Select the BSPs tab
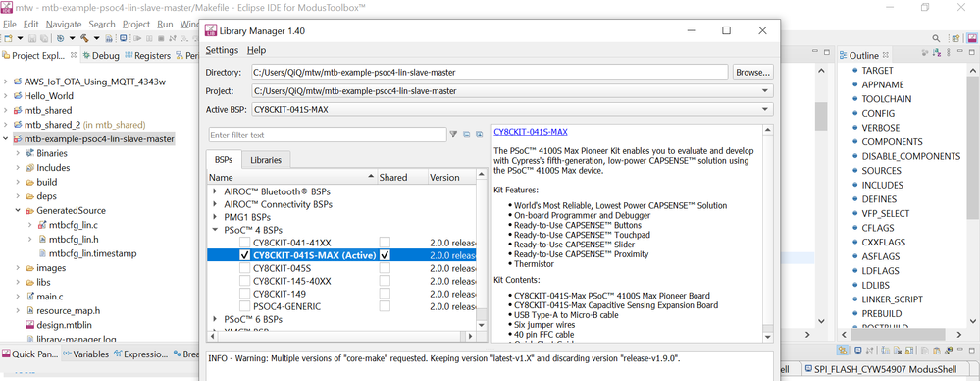 (x=223, y=160)
